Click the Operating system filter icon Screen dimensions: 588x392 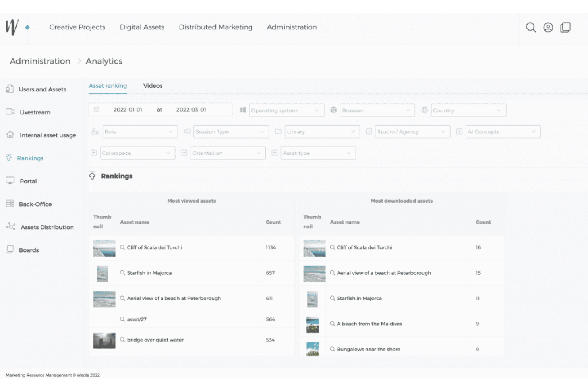pyautogui.click(x=243, y=110)
